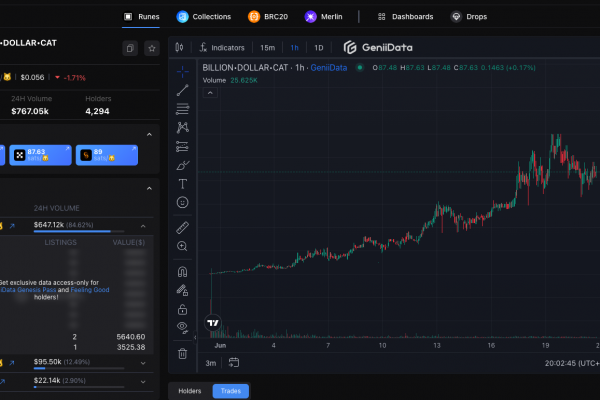Screen dimensions: 600x400
Task: Click the GeniiData link in chart legend
Action: [329, 68]
